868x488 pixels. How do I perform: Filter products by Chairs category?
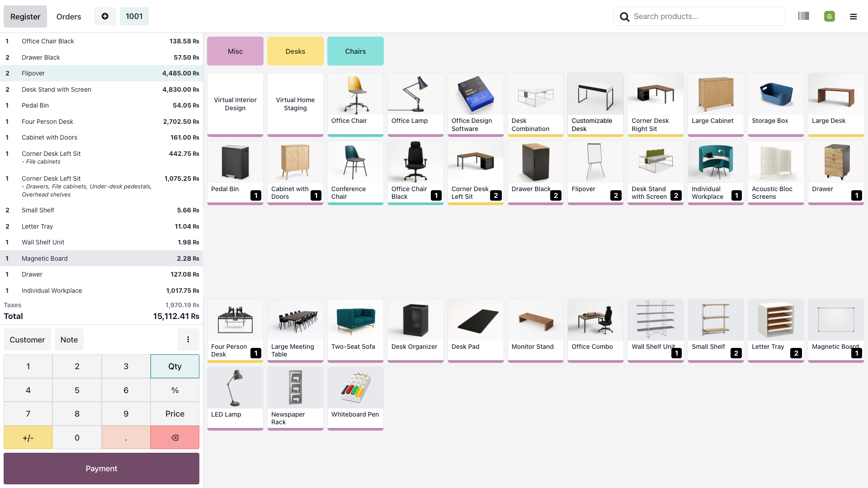pos(355,51)
